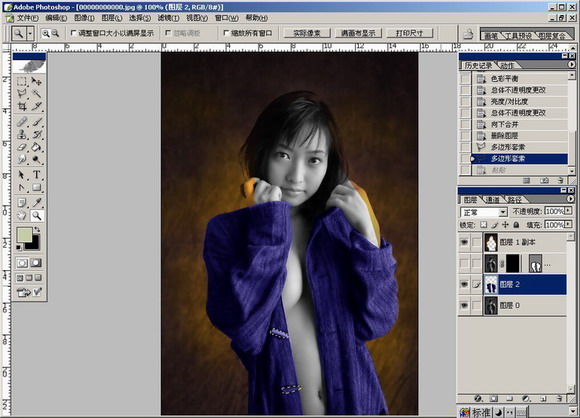Select the Hand tool
The image size is (580, 418).
pyautogui.click(x=22, y=215)
